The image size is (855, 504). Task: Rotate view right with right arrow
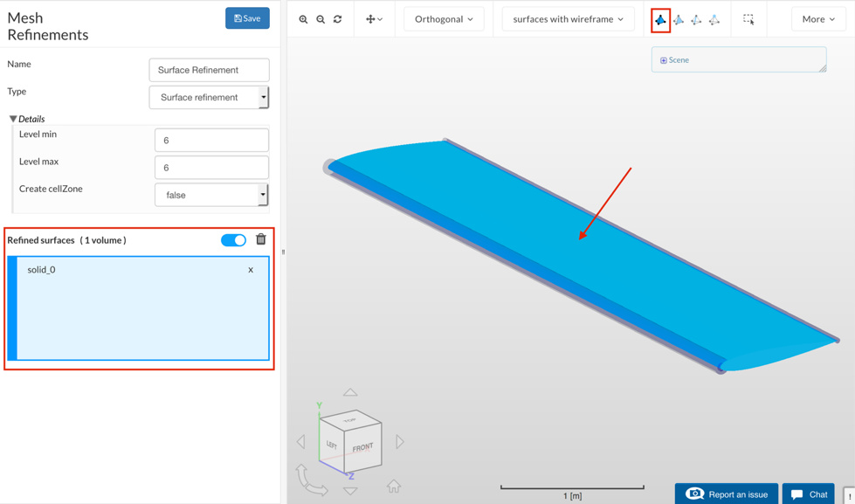(400, 441)
